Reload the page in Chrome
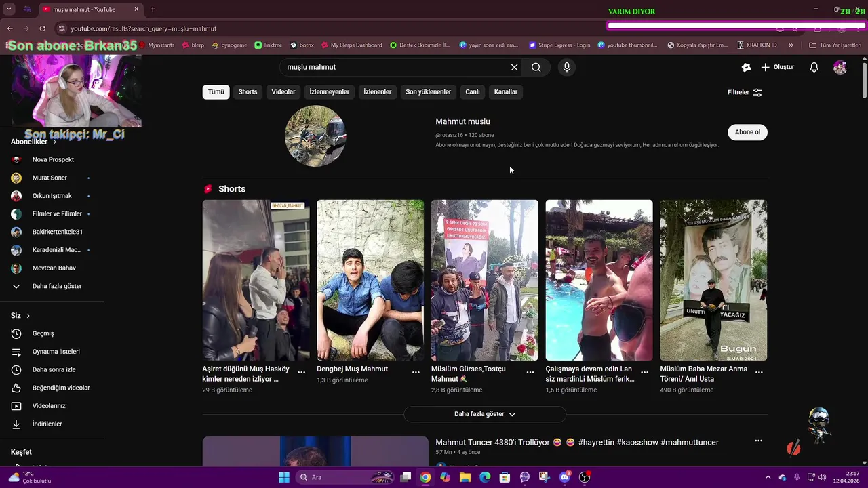 (42, 28)
